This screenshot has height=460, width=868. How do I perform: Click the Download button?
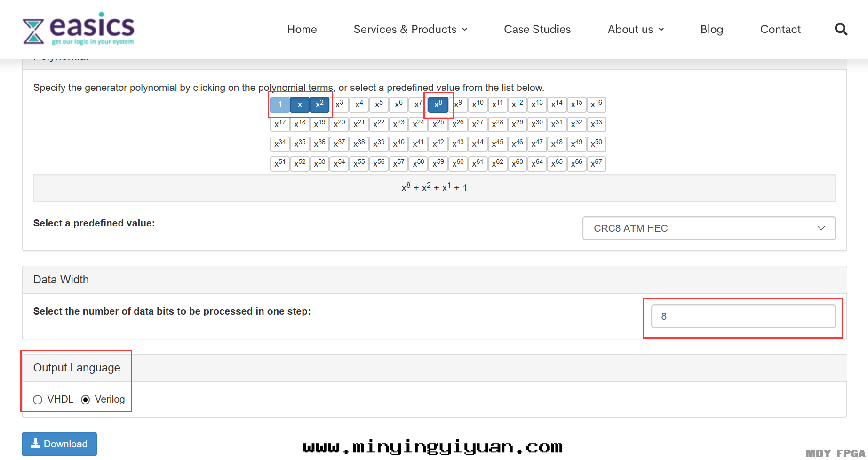pos(59,444)
